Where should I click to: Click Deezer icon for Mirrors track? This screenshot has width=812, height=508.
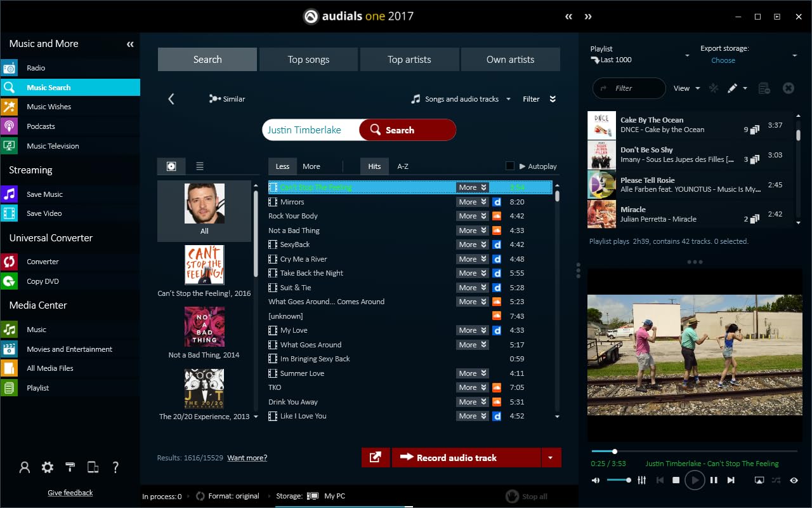497,202
